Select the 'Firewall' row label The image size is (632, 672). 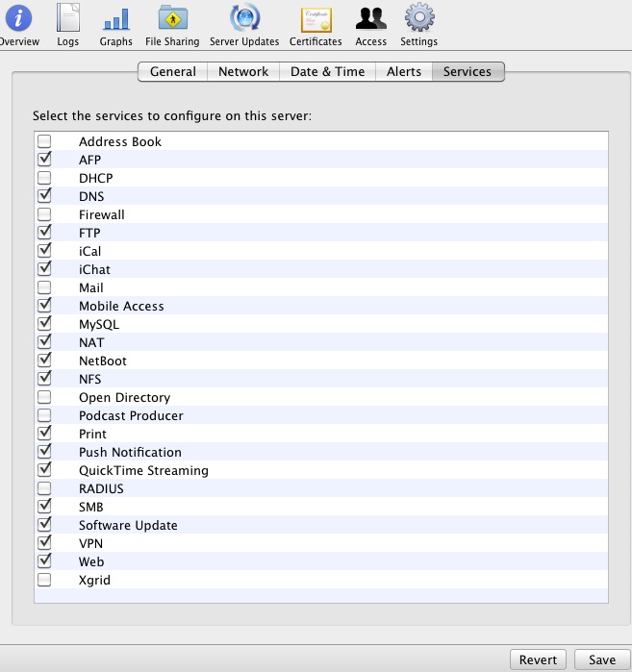102,214
